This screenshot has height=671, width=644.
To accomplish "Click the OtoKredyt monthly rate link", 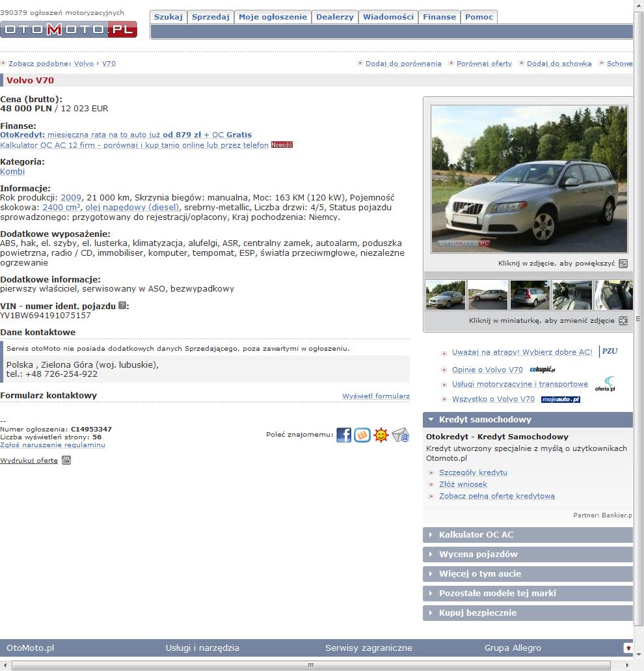I will tap(126, 135).
